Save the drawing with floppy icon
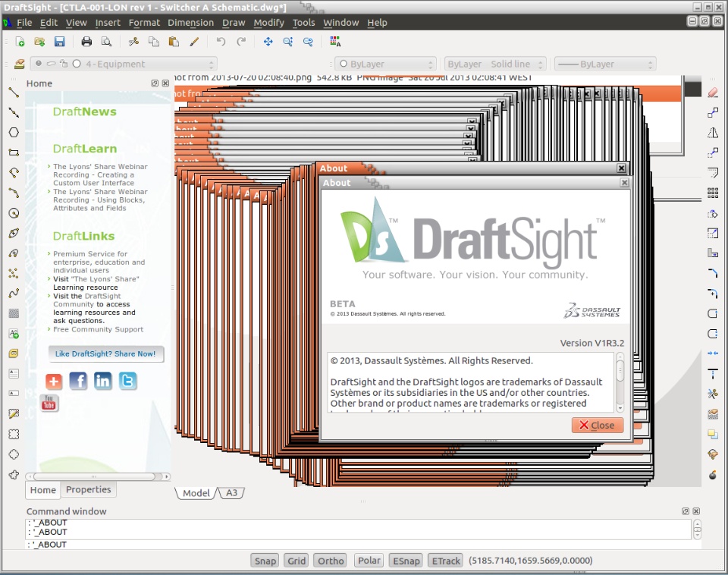Screen dimensions: 728x575 (59, 42)
